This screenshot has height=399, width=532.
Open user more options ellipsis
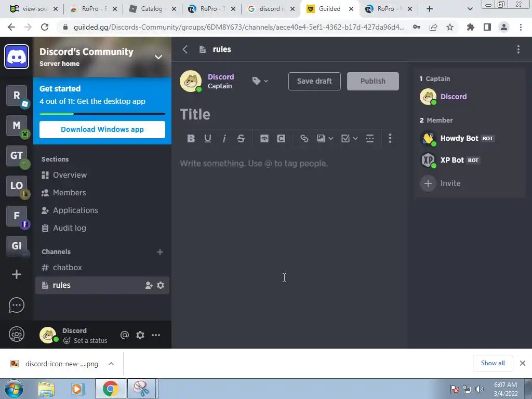tap(156, 335)
